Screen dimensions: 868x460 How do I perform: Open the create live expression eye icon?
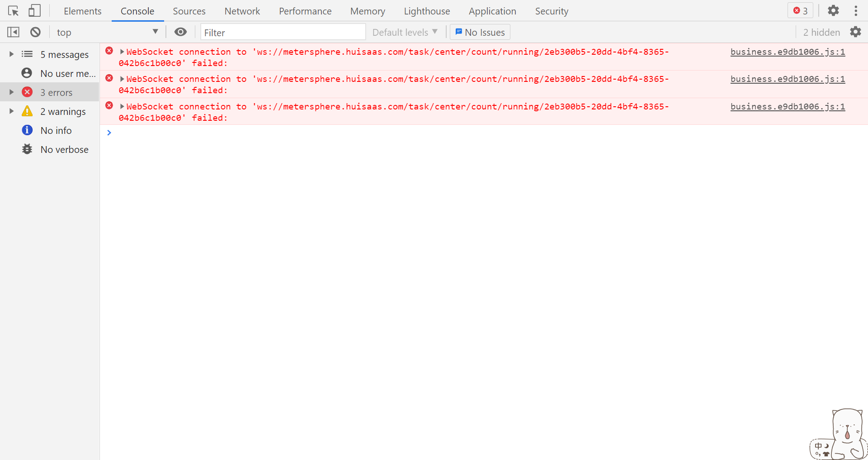pos(180,32)
